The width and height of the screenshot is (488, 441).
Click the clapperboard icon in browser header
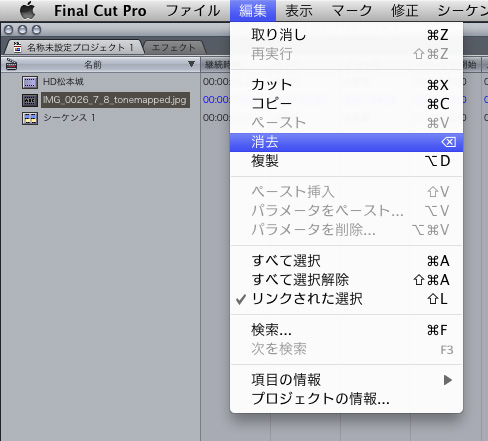(x=11, y=64)
